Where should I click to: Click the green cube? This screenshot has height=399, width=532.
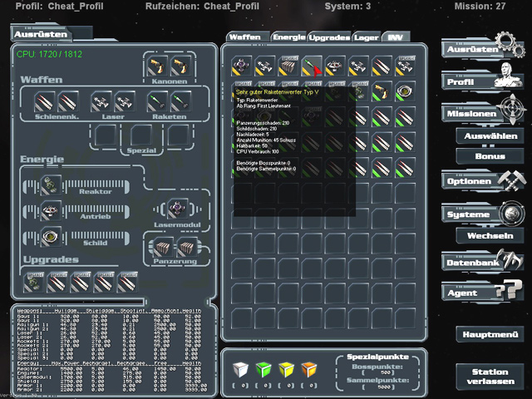(264, 369)
